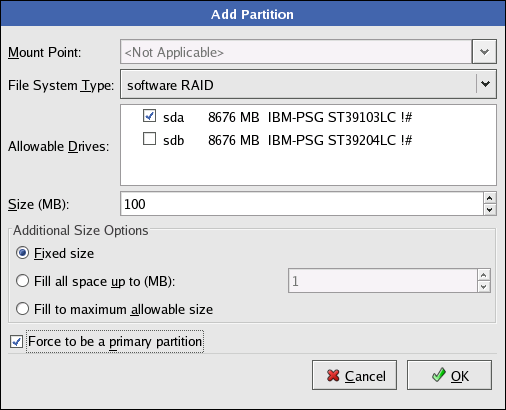Select Fill all space up to (MB)
Screen dimensions: 506x410
coord(22,281)
